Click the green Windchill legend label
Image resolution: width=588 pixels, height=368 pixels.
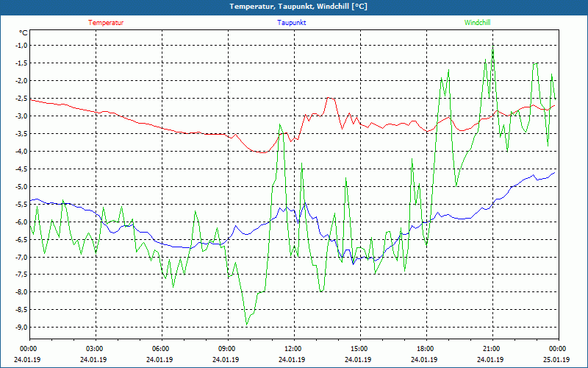pos(477,23)
